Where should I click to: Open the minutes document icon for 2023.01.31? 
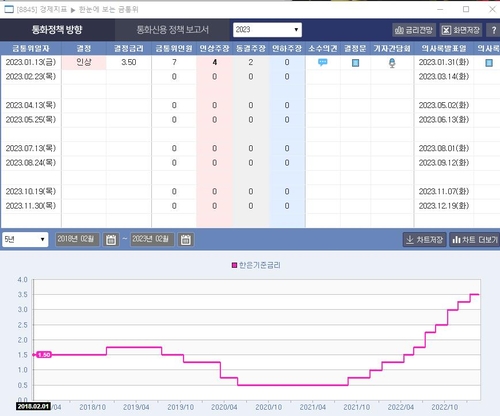489,63
